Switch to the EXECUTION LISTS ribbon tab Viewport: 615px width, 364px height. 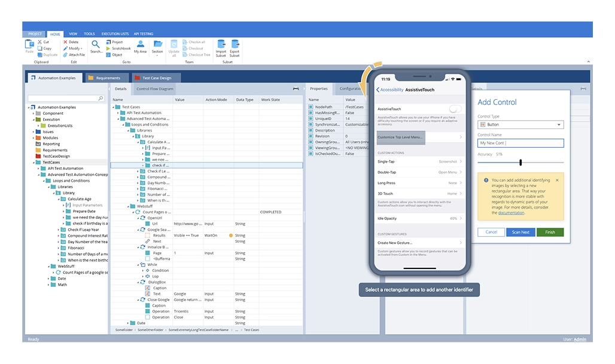[114, 34]
